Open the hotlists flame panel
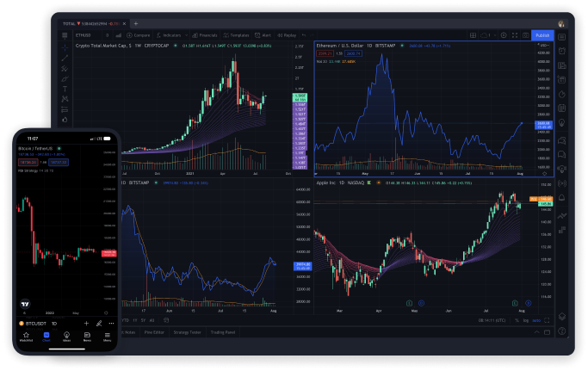Viewport: 588px width, 371px height. [x=562, y=94]
